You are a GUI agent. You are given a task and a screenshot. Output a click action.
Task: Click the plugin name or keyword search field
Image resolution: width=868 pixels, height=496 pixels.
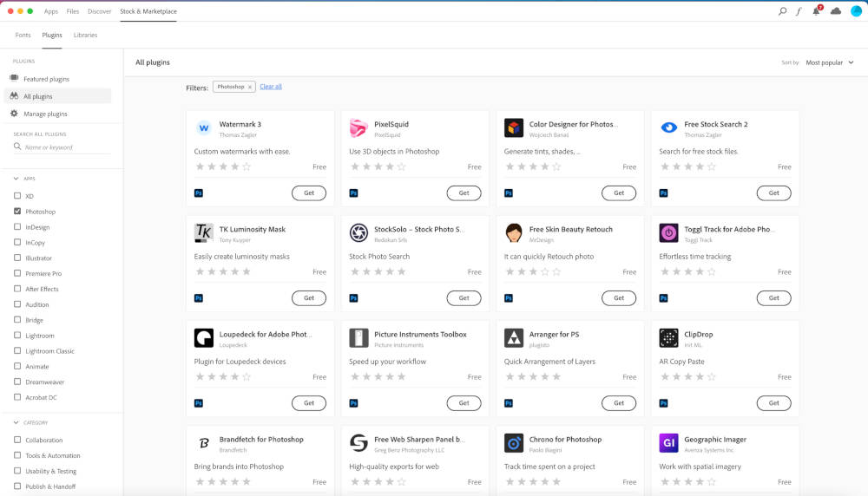(x=65, y=147)
